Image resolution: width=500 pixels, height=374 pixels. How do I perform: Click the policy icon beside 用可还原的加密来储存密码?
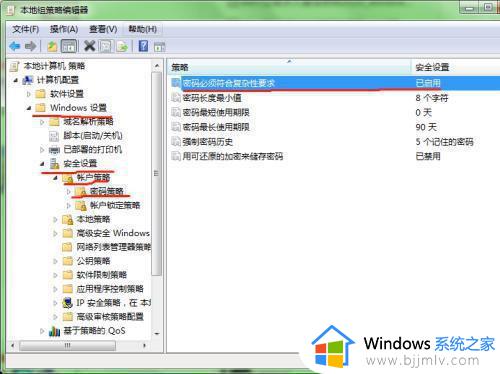point(176,156)
